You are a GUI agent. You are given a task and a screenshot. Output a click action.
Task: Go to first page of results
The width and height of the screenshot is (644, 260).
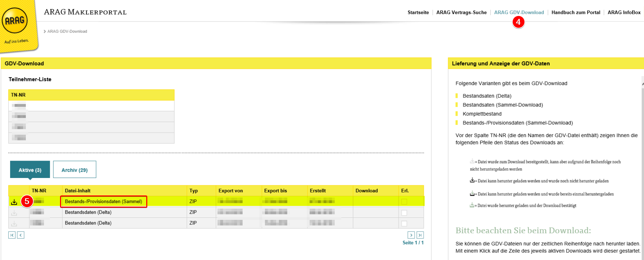(12, 235)
